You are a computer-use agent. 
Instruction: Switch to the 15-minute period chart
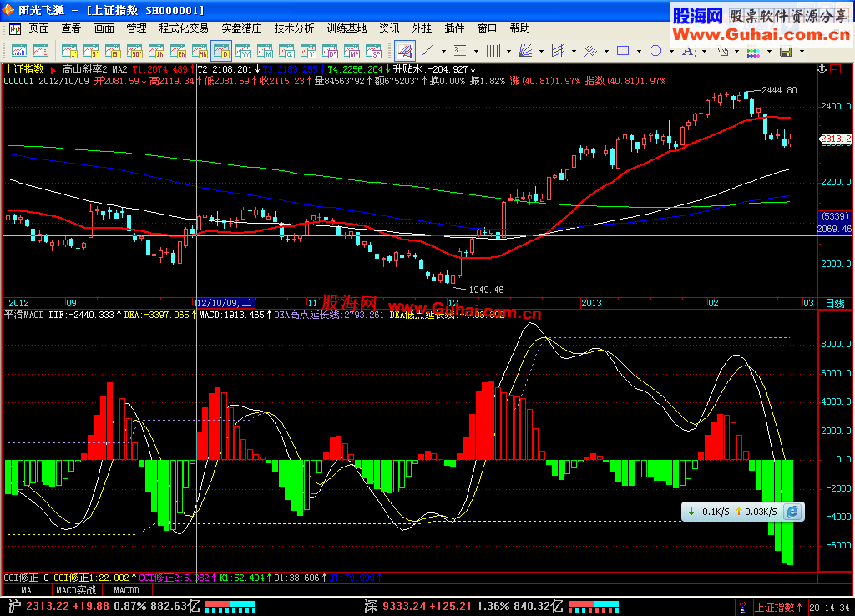tap(113, 51)
